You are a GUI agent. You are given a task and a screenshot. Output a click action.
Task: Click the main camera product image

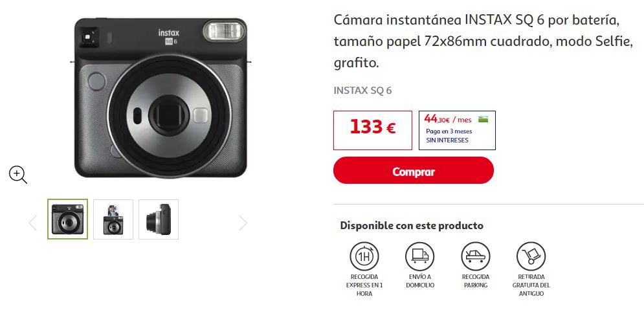tap(161, 98)
